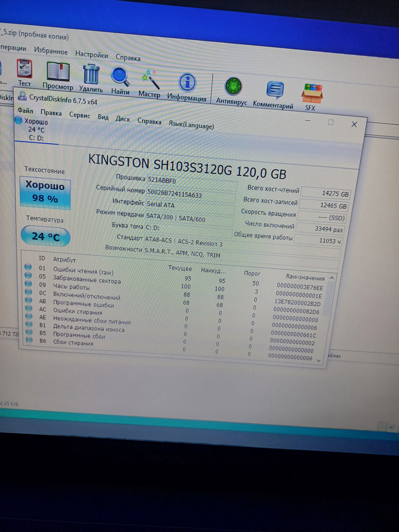The image size is (399, 532).
Task: Click the Всего хост-записей value 12465 GB
Action: point(325,205)
